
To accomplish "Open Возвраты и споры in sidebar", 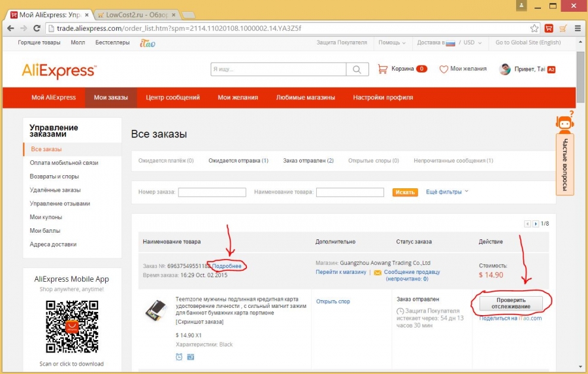I will click(x=54, y=177).
